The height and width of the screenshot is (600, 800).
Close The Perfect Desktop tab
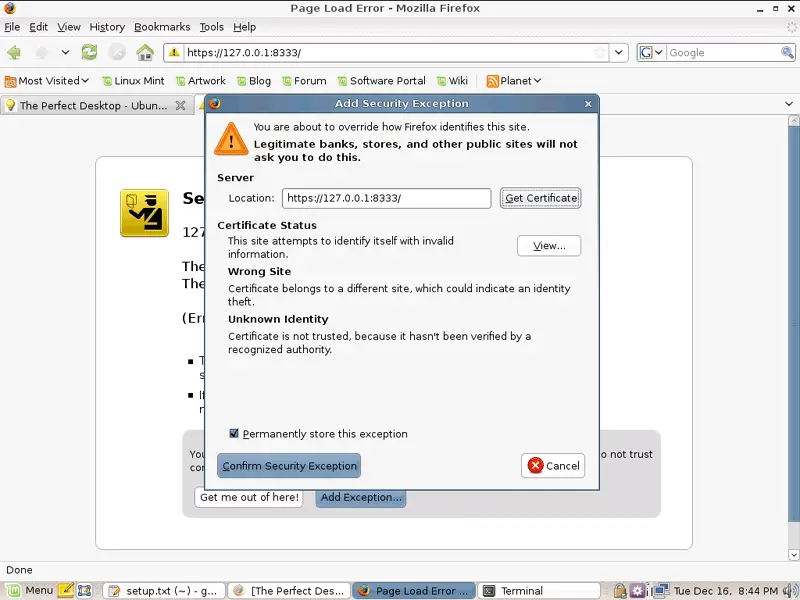click(x=180, y=106)
